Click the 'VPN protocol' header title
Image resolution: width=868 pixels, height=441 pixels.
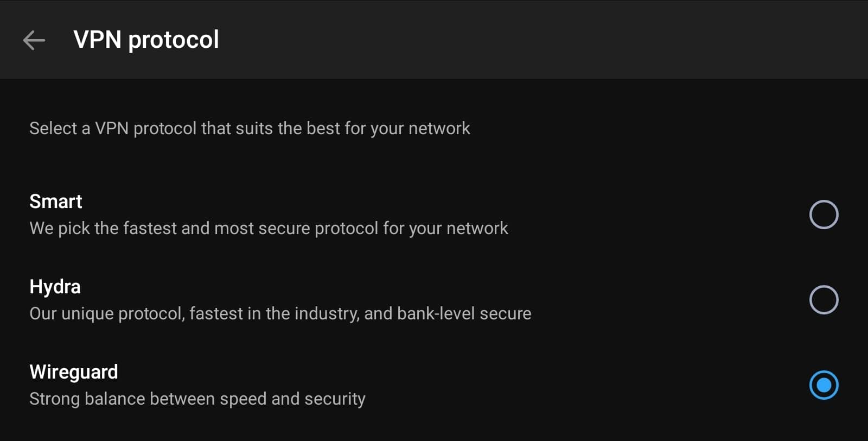(x=146, y=40)
